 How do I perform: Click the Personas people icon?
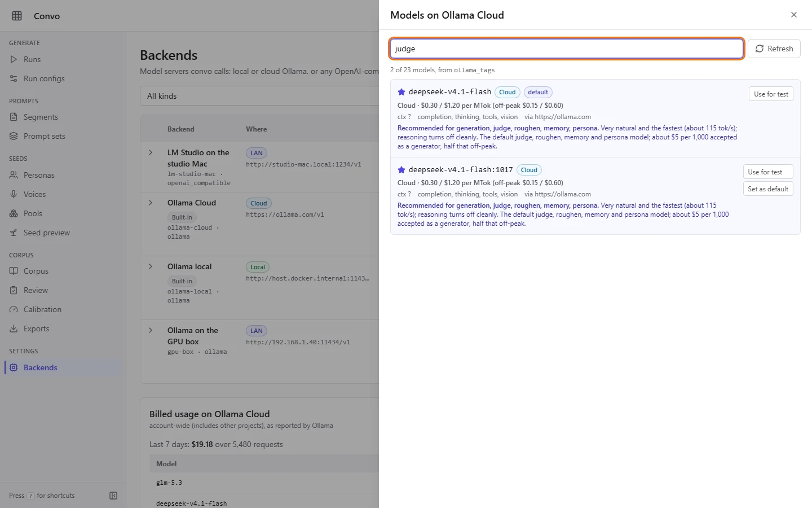click(14, 175)
